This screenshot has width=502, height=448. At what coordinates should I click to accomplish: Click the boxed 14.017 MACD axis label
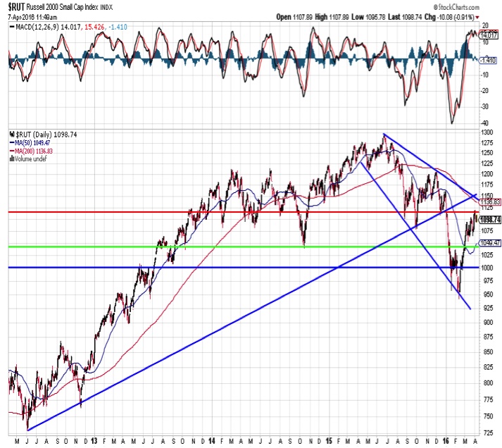tap(489, 35)
